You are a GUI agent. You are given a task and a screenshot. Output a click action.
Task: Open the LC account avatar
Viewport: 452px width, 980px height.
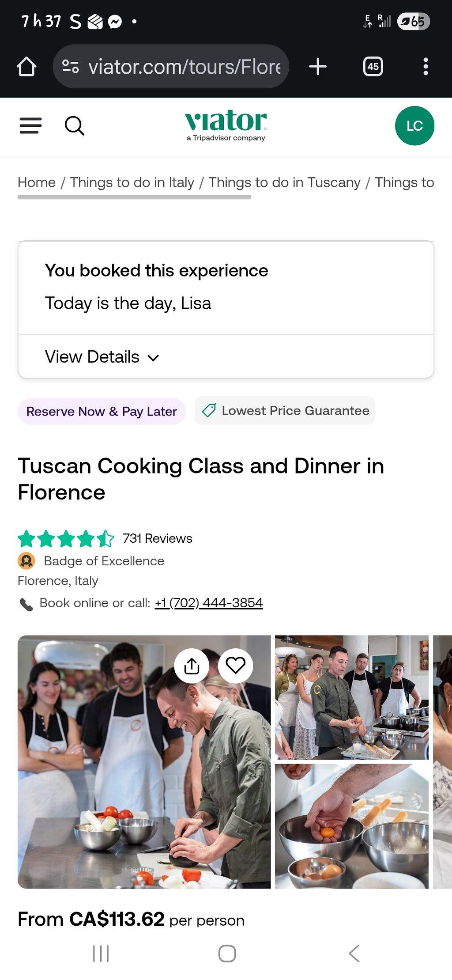tap(414, 126)
